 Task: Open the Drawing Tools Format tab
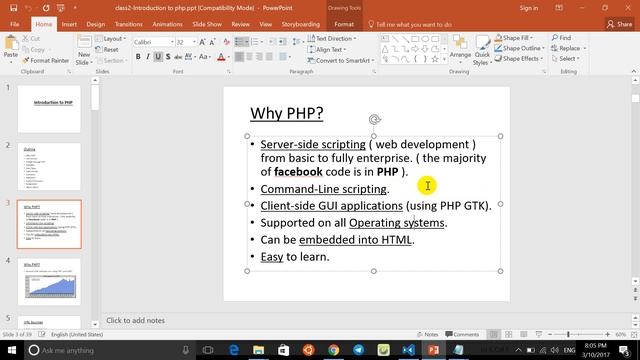click(x=344, y=24)
